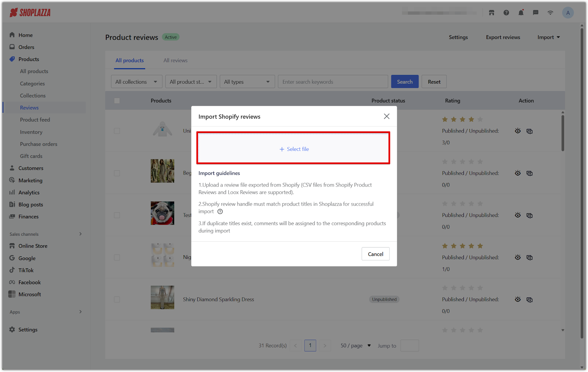The width and height of the screenshot is (588, 372).
Task: Preview reviews eye icon for first product
Action: 518,131
